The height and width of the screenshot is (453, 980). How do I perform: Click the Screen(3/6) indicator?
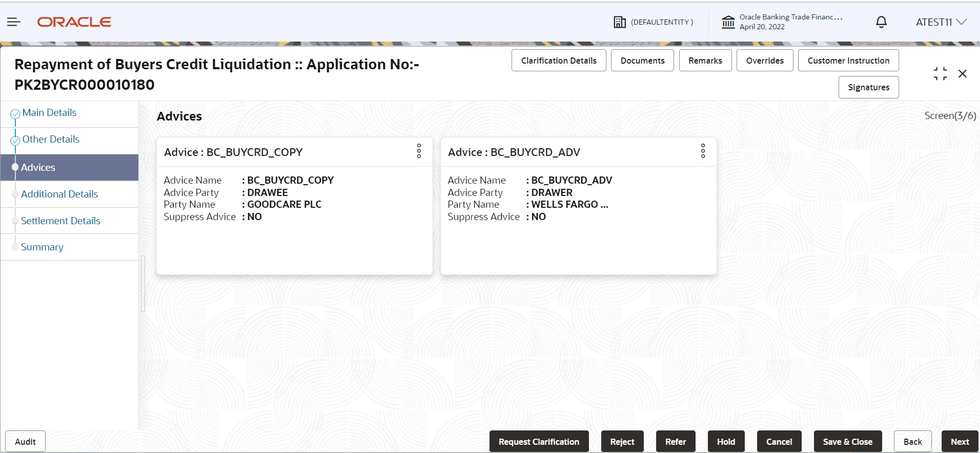[x=950, y=116]
